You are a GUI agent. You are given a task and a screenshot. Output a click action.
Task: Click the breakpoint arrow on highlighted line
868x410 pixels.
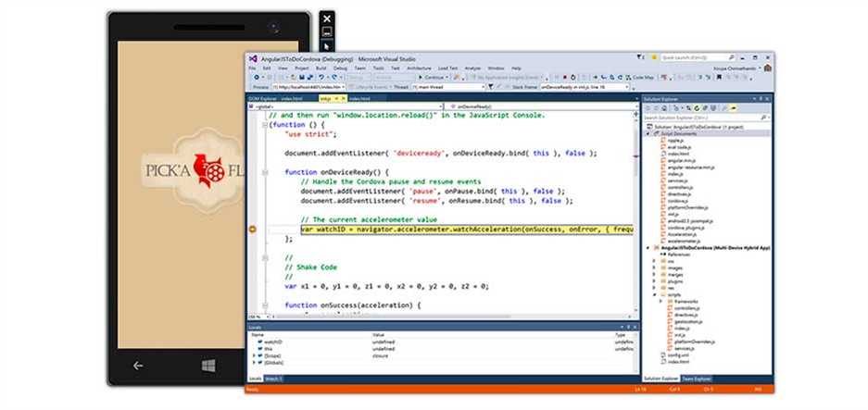point(252,230)
